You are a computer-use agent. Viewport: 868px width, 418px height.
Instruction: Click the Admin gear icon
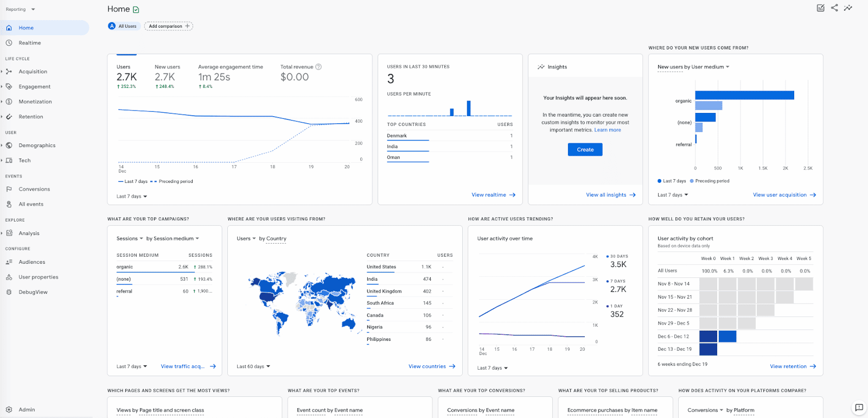pyautogui.click(x=9, y=409)
